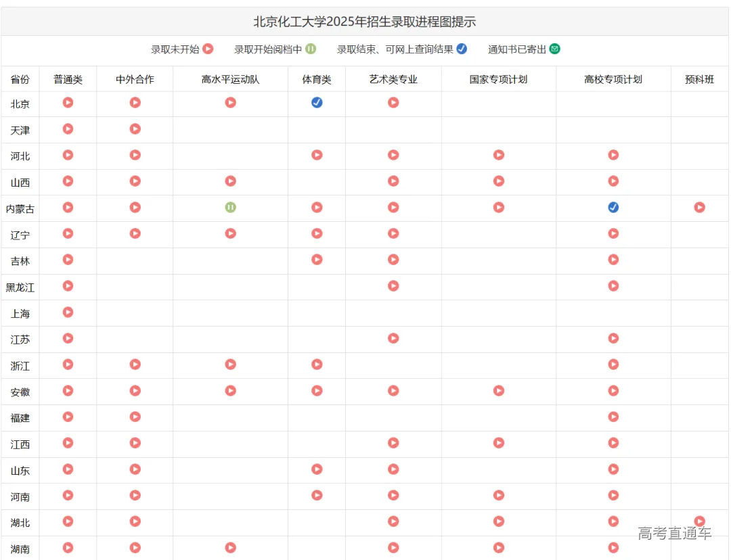Click the 上海 普通类 status icon
The width and height of the screenshot is (731, 560).
coord(68,312)
